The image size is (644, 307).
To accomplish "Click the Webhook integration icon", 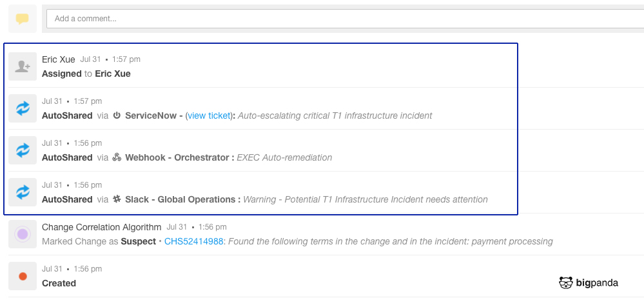I will point(117,157).
